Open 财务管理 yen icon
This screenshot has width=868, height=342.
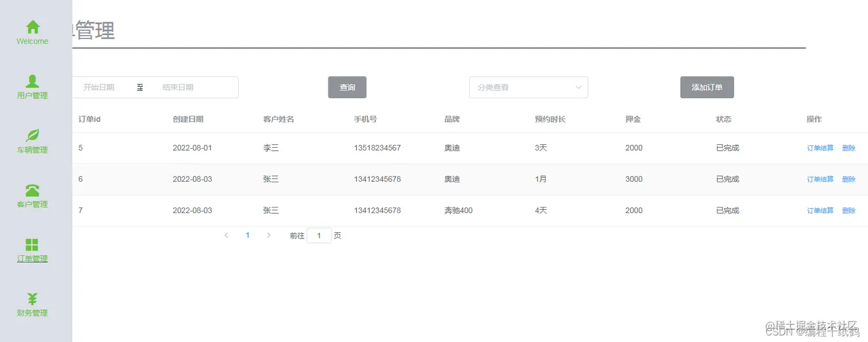[33, 299]
